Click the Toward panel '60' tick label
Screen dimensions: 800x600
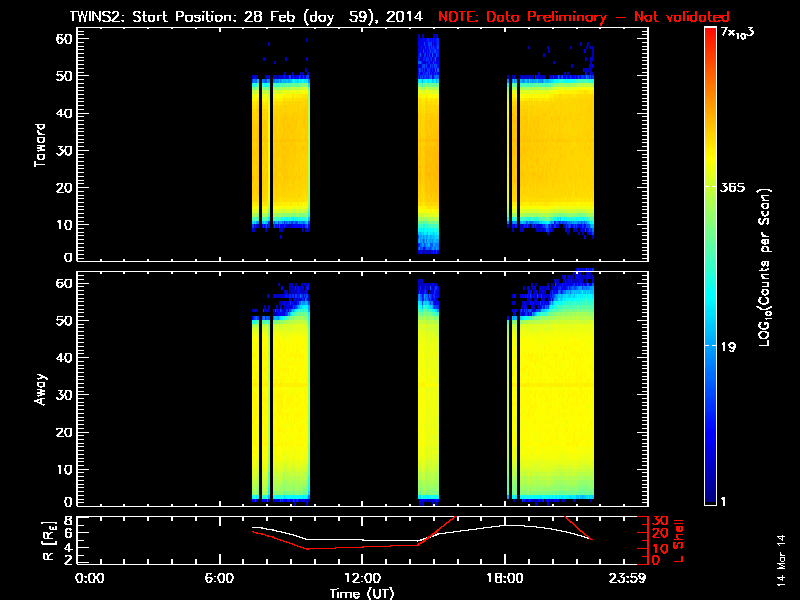(64, 38)
